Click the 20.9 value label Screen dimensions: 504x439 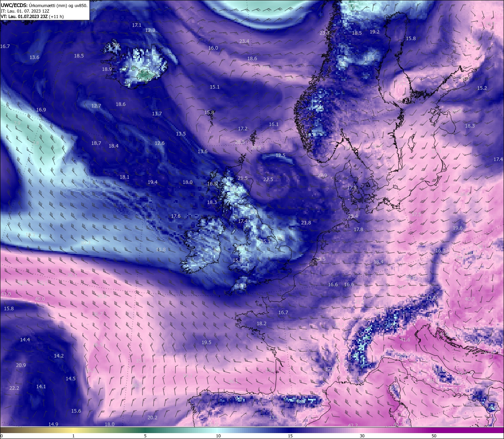(x=21, y=365)
